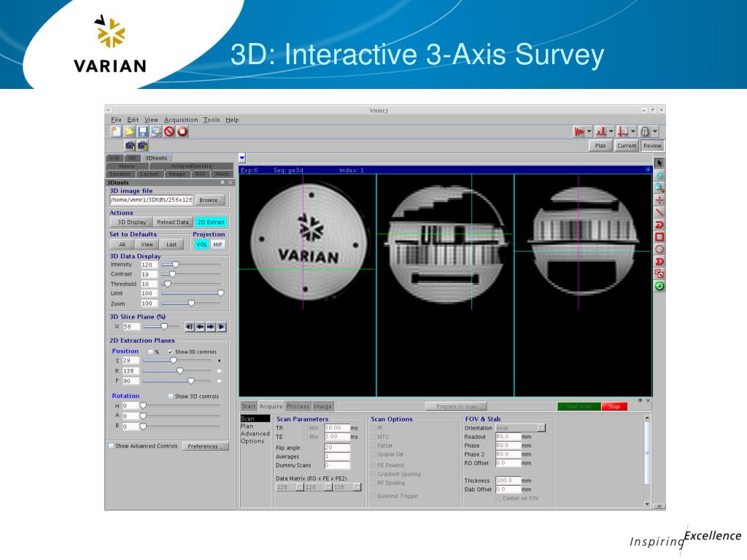The image size is (747, 560).
Task: Click the 2D Extract button
Action: click(211, 222)
